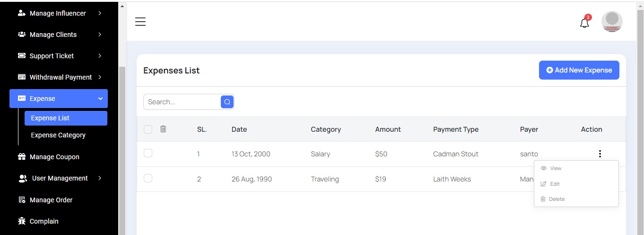Screen dimensions: 644x235
Task: Click the Add New Expense button
Action: coord(579,70)
